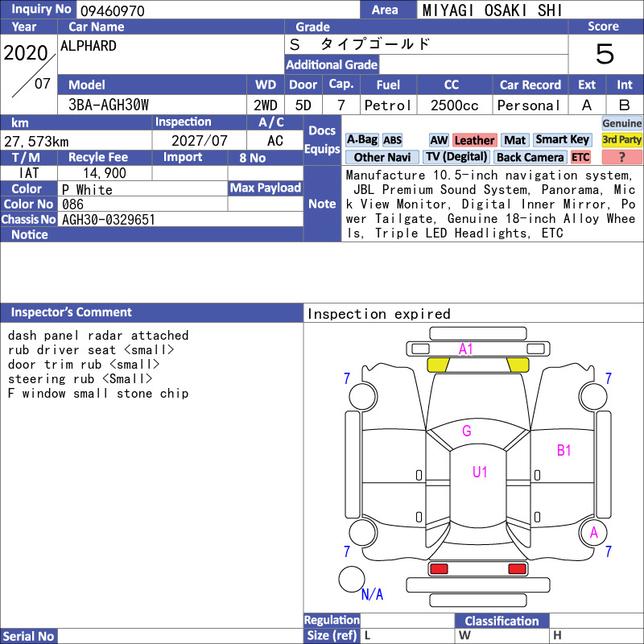Click the yellow left headlight swatch
644x644 pixels.
point(438,365)
